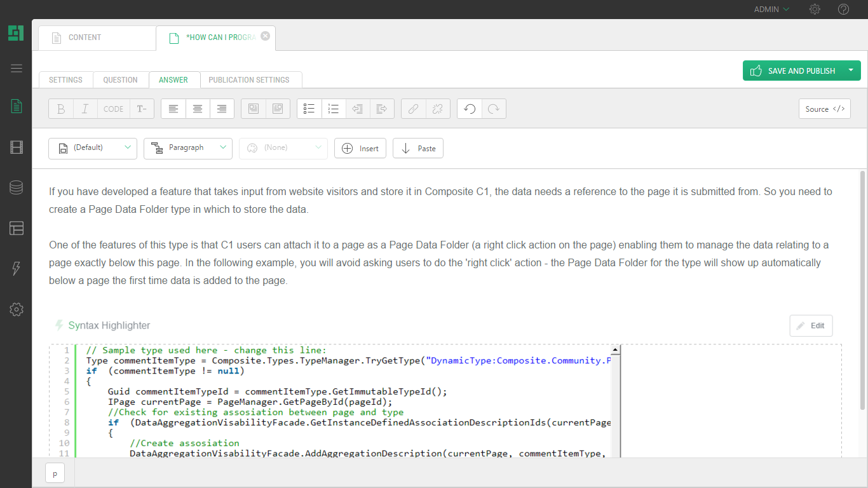Expand the (Default) style dropdown
This screenshot has height=488, width=868.
coord(93,148)
